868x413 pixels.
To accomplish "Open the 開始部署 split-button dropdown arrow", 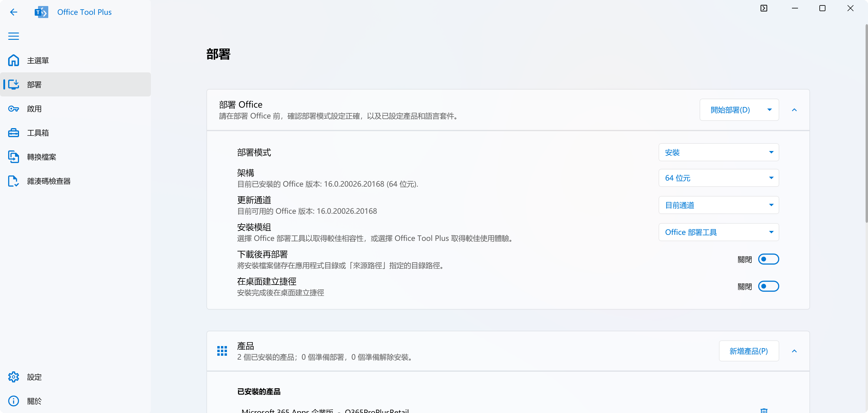I will point(769,110).
